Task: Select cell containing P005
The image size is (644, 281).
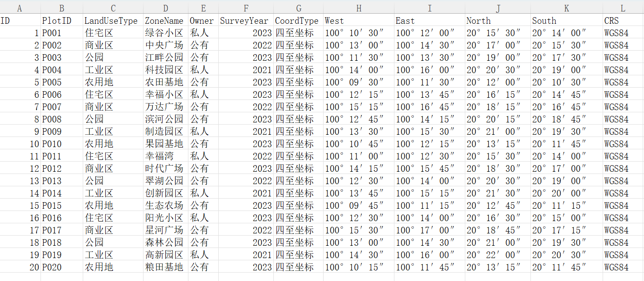Action: point(62,82)
